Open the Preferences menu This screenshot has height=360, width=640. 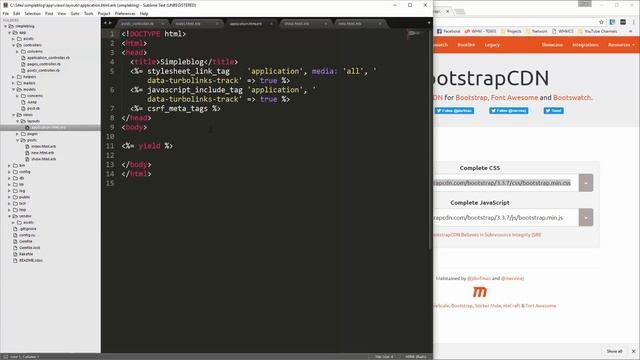click(125, 13)
